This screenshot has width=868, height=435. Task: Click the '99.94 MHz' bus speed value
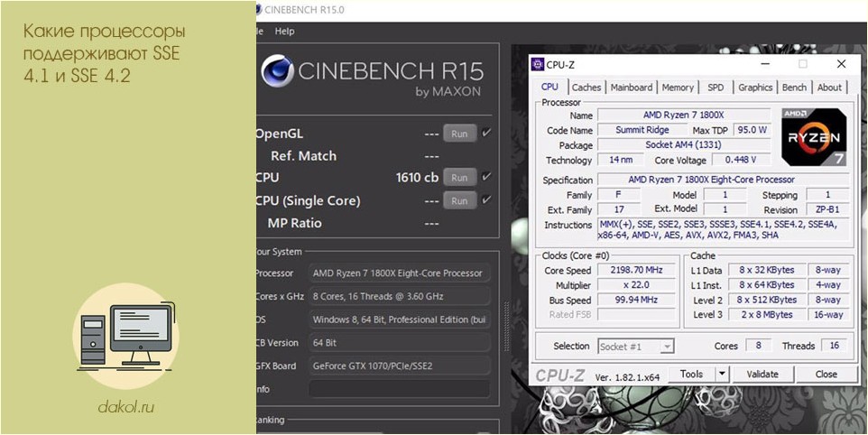(636, 301)
